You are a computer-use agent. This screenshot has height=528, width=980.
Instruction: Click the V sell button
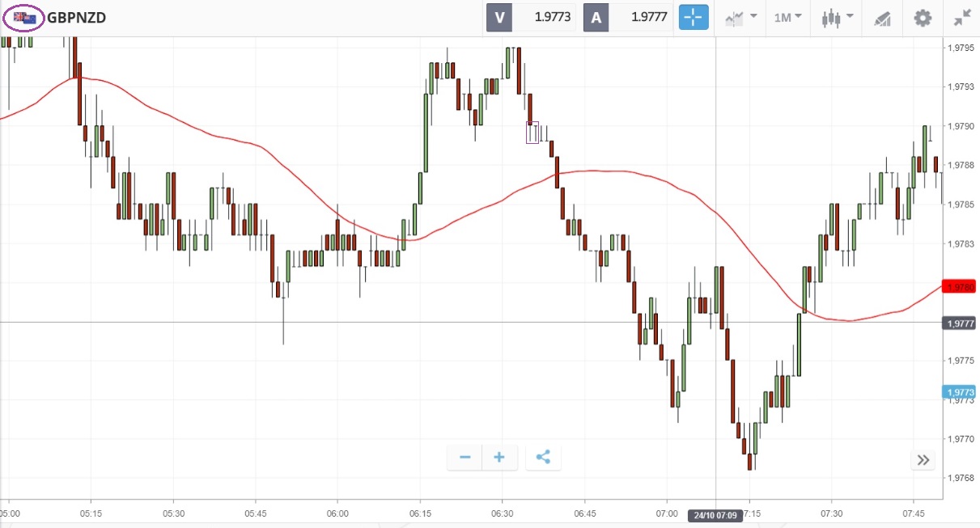(499, 17)
